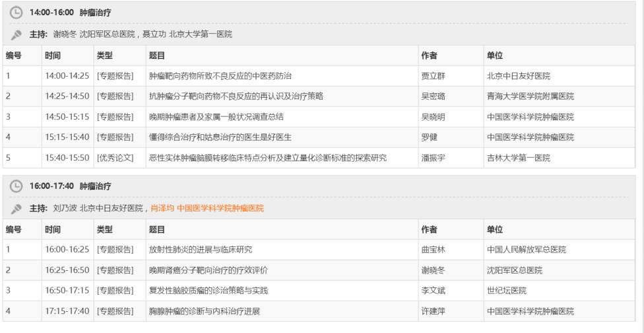
Task: Click title 胸腺肿瘤的诊断与内科治疗进展
Action: pos(205,311)
